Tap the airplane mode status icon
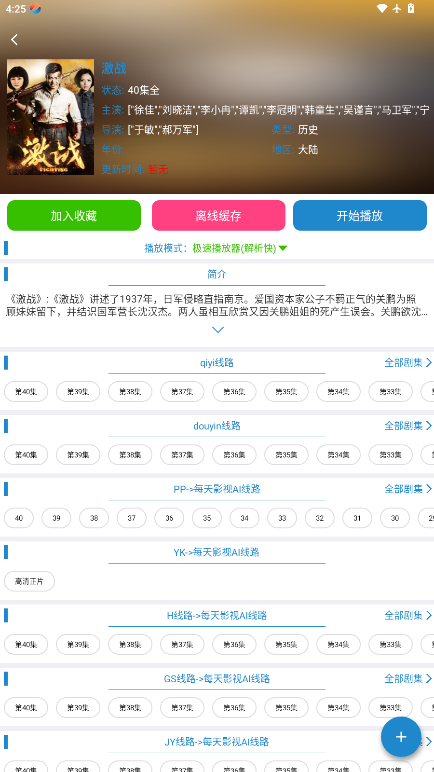 397,8
